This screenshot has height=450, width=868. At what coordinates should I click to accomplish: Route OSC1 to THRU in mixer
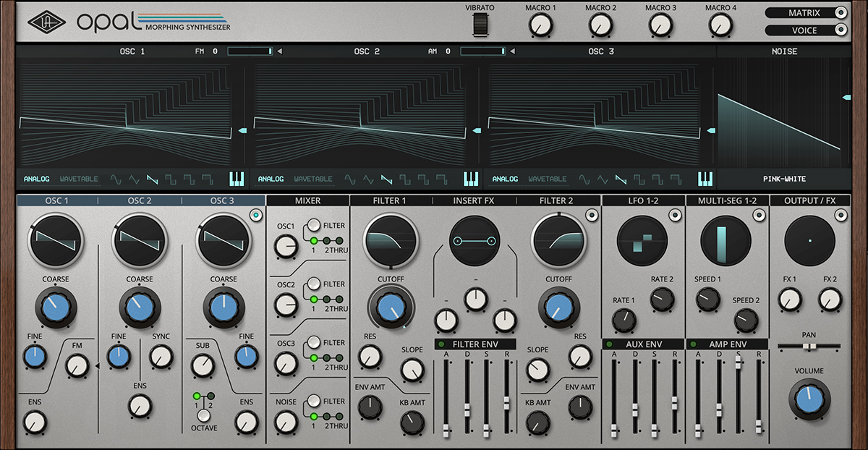pos(339,241)
